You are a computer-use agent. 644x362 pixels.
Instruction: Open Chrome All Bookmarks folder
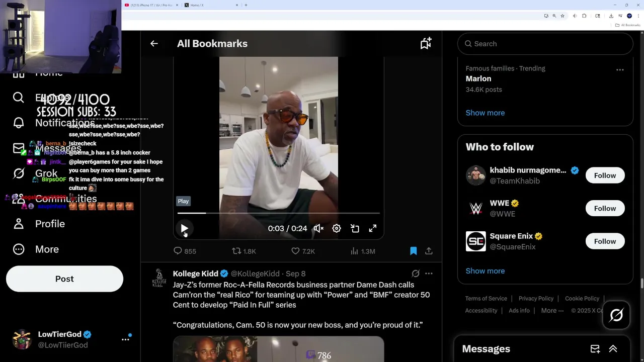(x=627, y=25)
